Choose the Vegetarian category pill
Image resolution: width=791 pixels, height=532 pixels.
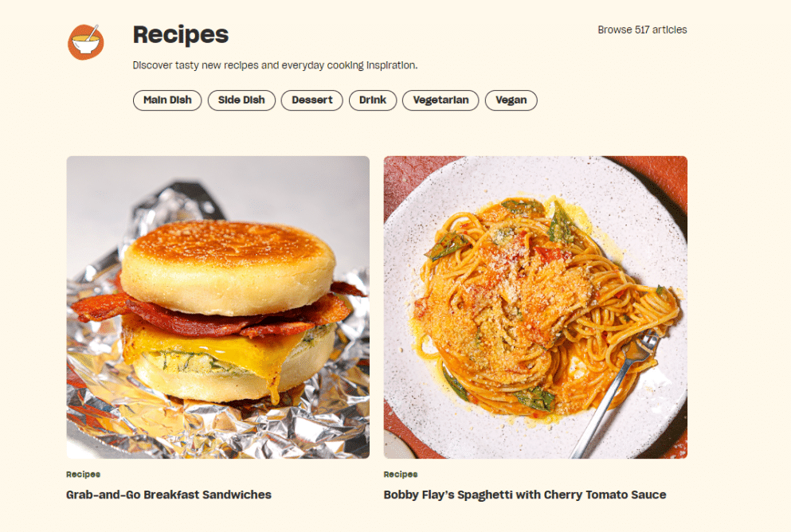pos(441,100)
